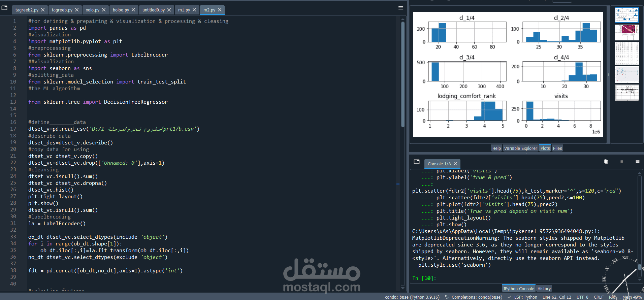Viewport: 644px width, 300px height.
Task: Select the pairplot grid thumbnail
Action: (x=627, y=53)
